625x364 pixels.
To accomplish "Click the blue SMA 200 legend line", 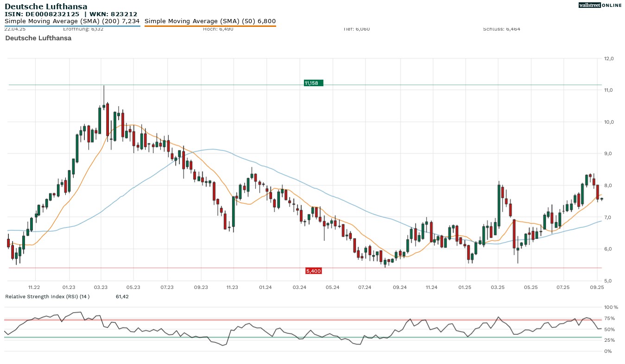I will pyautogui.click(x=72, y=26).
